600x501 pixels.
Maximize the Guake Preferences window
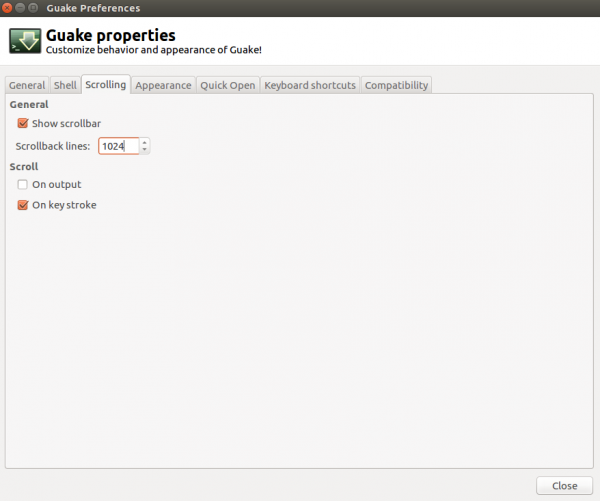[35, 8]
